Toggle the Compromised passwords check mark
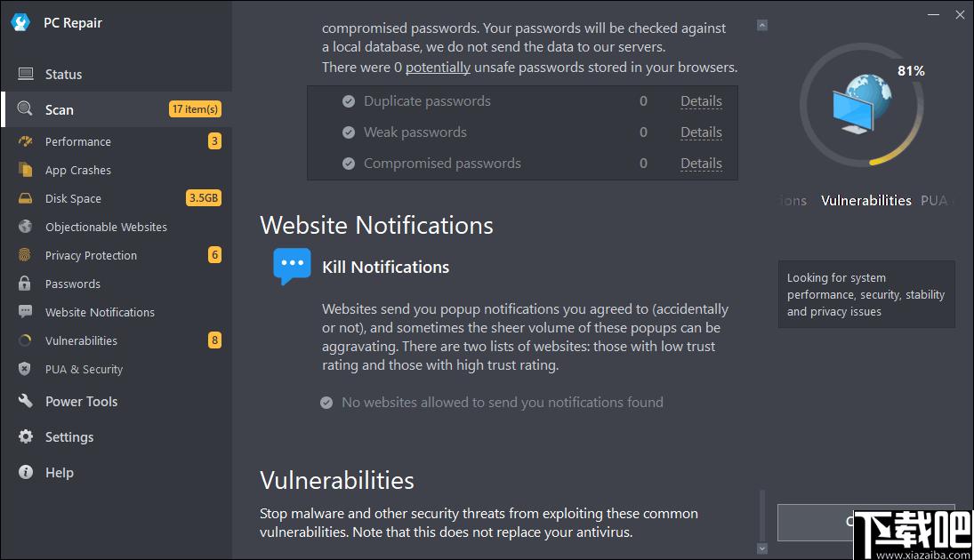The height and width of the screenshot is (560, 974). pyautogui.click(x=349, y=164)
